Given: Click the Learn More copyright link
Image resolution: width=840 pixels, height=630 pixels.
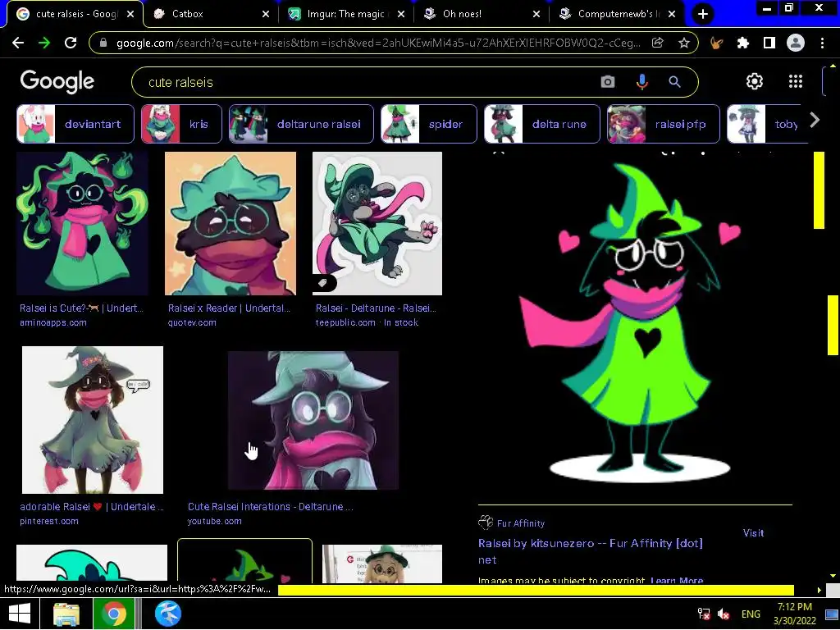Looking at the screenshot, I should [677, 580].
